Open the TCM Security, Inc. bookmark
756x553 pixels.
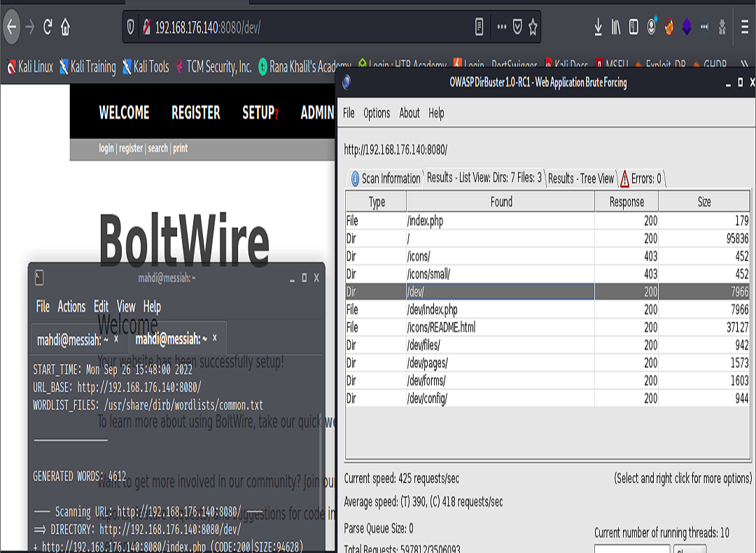pos(213,66)
